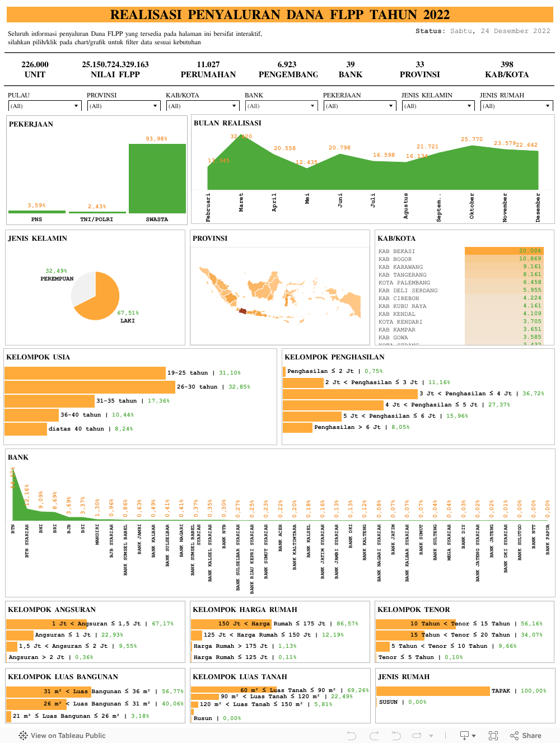
Task: Click the Tableau logo icon at bottom left
Action: point(23,736)
